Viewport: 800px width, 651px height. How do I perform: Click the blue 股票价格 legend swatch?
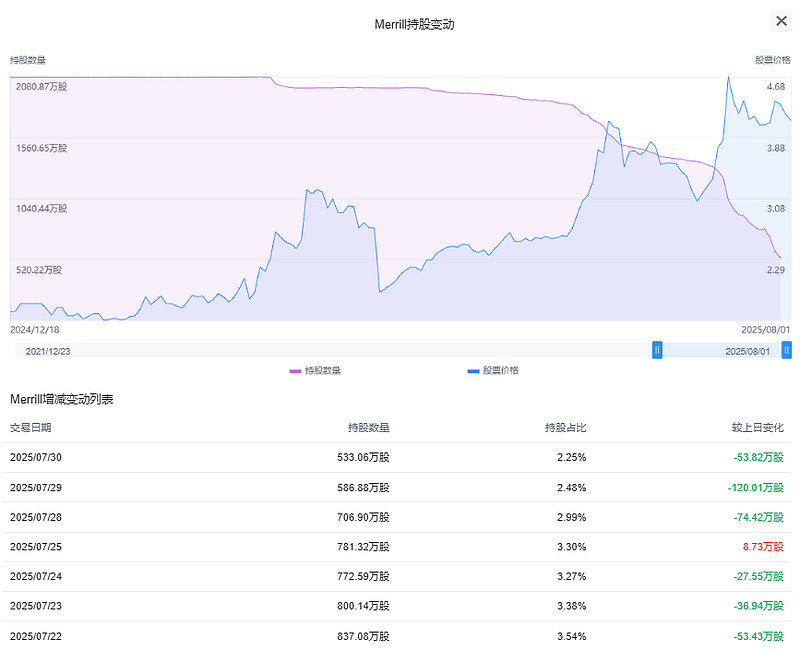[473, 371]
